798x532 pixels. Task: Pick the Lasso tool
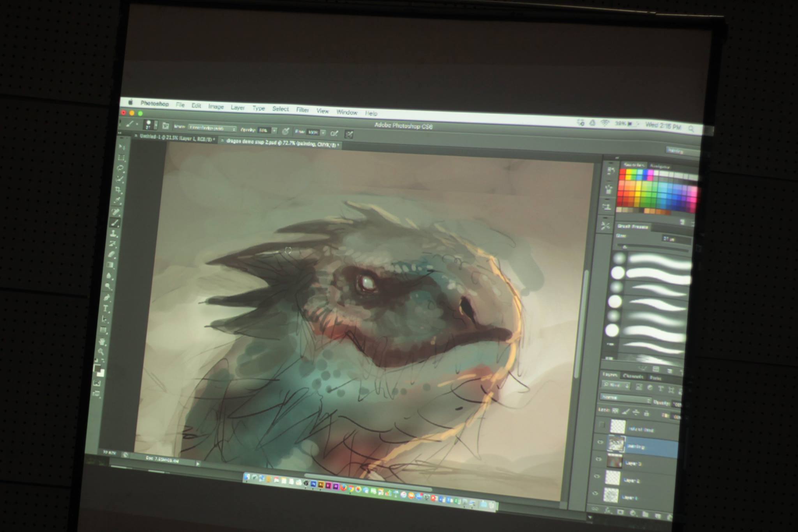pos(120,168)
